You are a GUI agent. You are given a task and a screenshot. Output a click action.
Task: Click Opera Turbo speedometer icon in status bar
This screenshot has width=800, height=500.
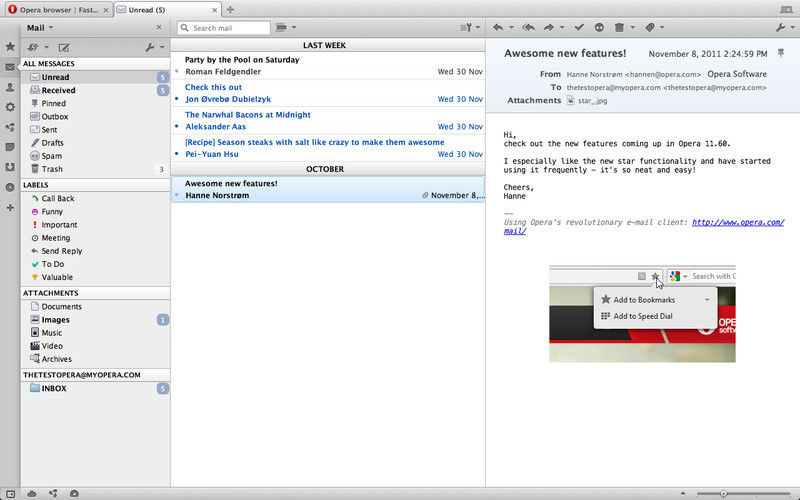coord(74,494)
